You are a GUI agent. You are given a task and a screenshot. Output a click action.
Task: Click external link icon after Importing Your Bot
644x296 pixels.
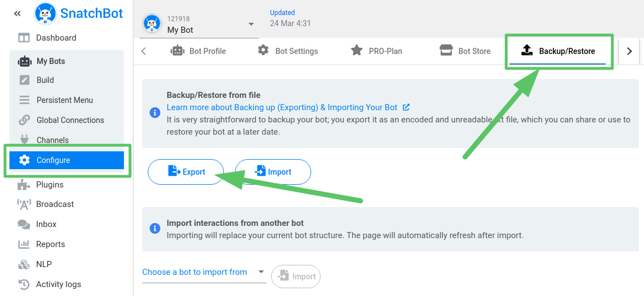tap(406, 107)
